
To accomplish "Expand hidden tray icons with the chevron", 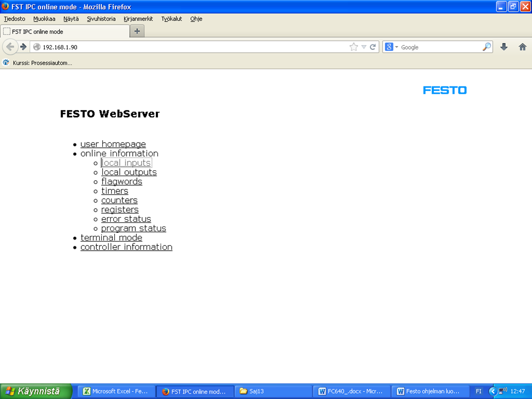I will 493,391.
